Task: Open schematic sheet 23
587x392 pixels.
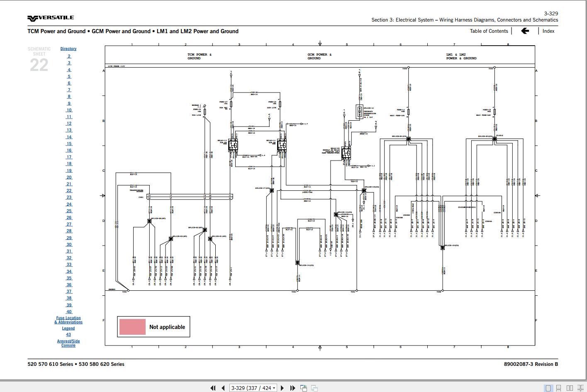Action: point(69,197)
